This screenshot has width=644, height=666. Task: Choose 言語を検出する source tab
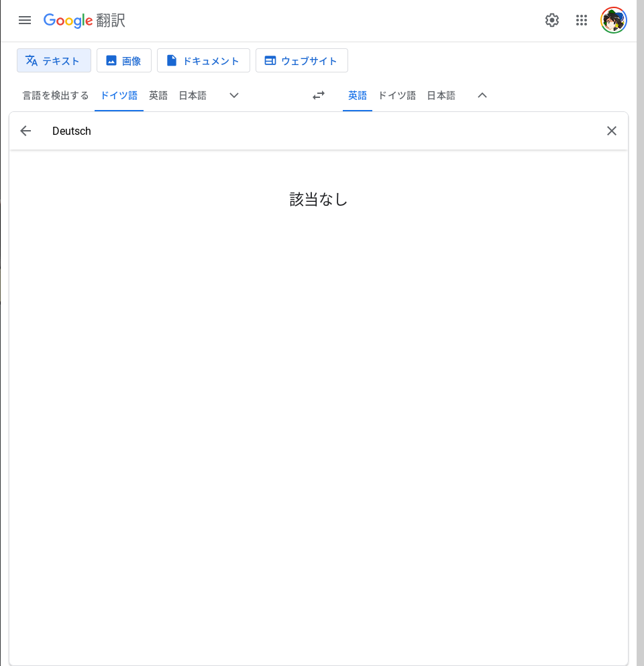56,95
